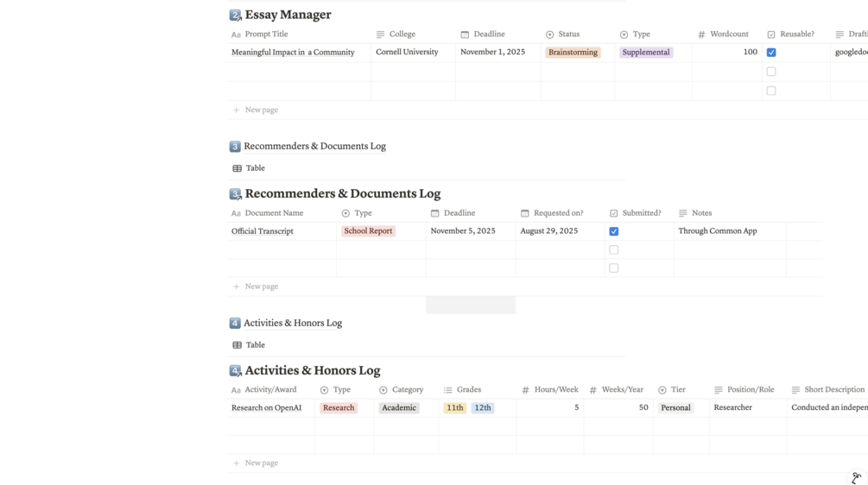Uncheck Submitted for Official Transcript
Screen dimensions: 868x485
coord(614,231)
